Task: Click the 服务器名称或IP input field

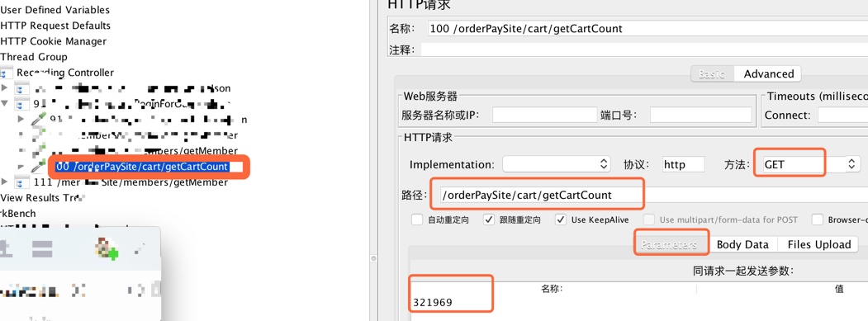Action: pos(545,116)
